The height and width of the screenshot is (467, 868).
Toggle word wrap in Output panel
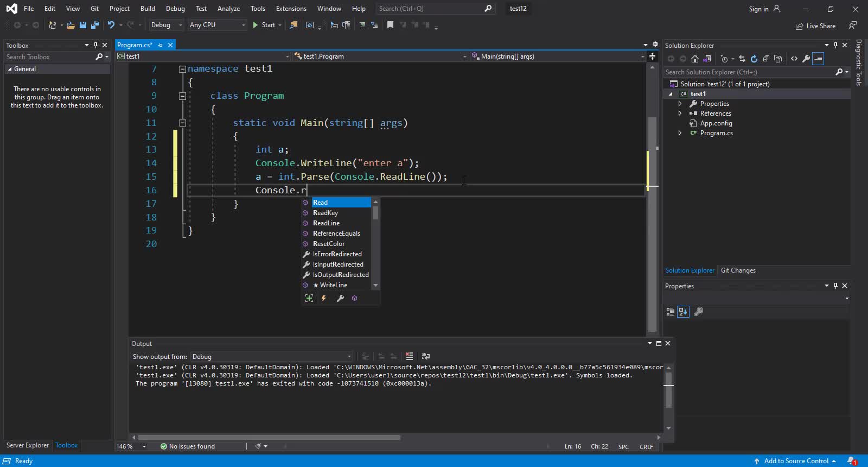[426, 356]
